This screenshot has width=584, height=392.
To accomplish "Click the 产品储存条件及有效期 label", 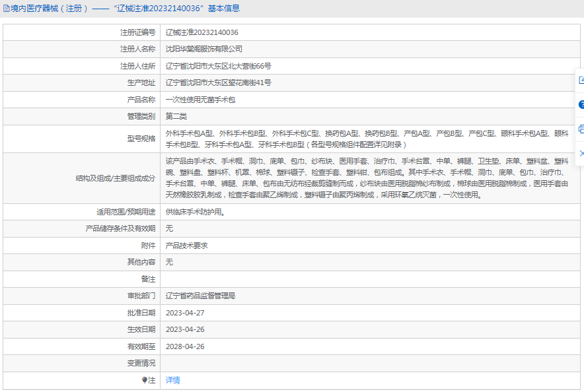I will (x=120, y=228).
